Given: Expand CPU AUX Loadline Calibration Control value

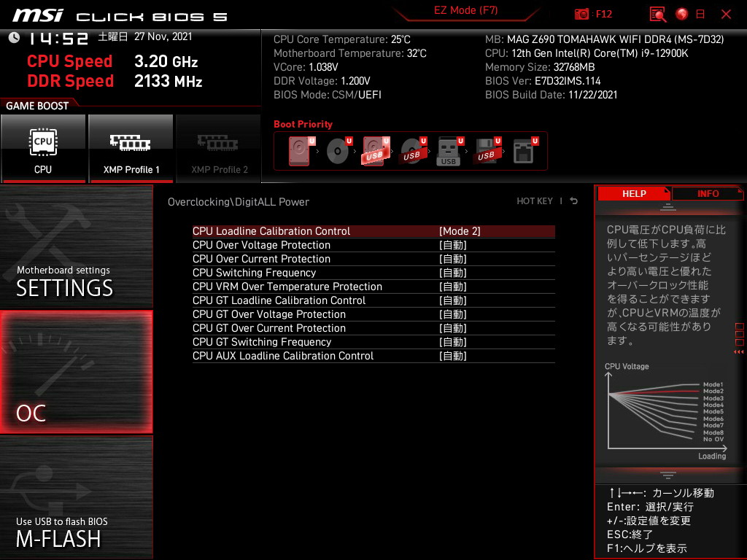Looking at the screenshot, I should (x=452, y=356).
